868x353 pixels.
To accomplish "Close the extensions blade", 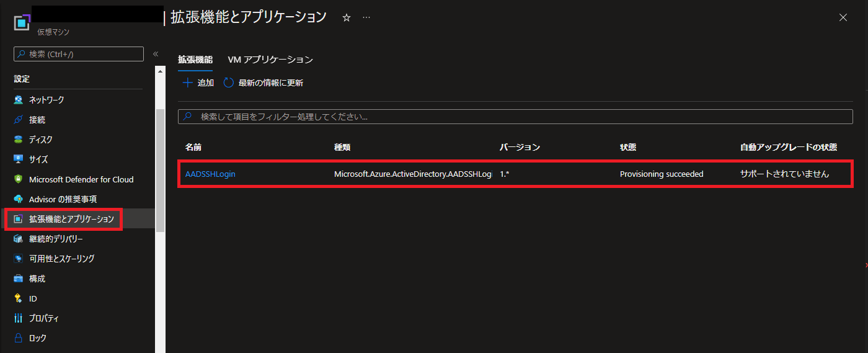I will 843,17.
